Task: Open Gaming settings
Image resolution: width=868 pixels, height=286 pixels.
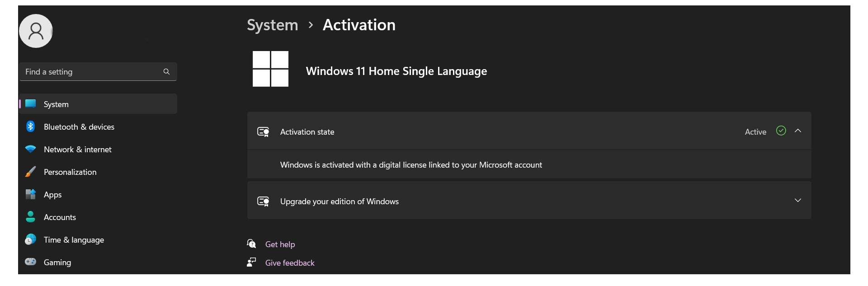Action: [x=57, y=262]
